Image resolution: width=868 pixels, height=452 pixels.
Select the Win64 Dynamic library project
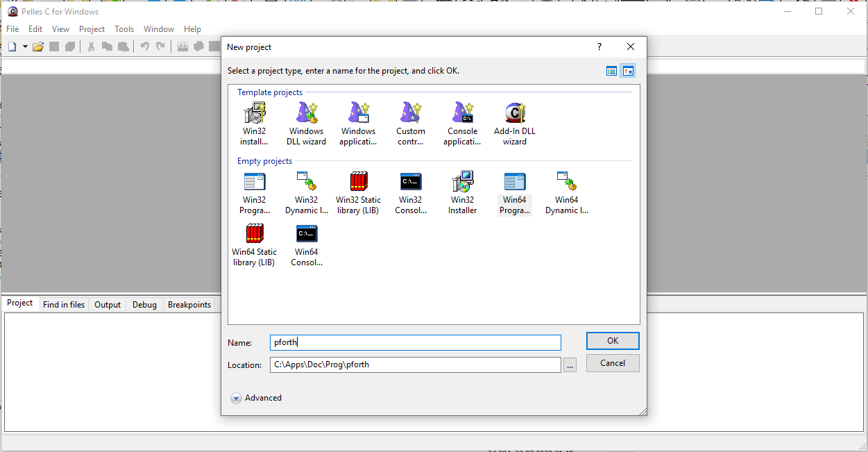point(567,193)
